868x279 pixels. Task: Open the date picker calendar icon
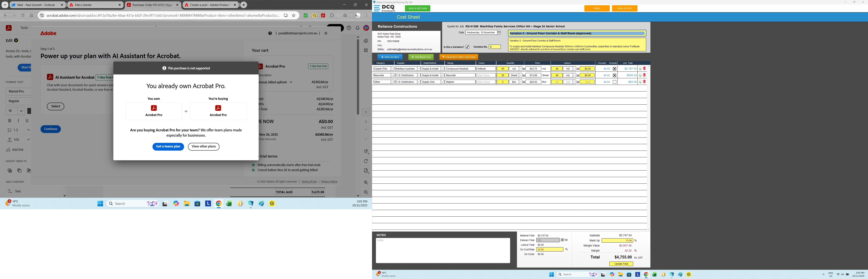[x=499, y=33]
